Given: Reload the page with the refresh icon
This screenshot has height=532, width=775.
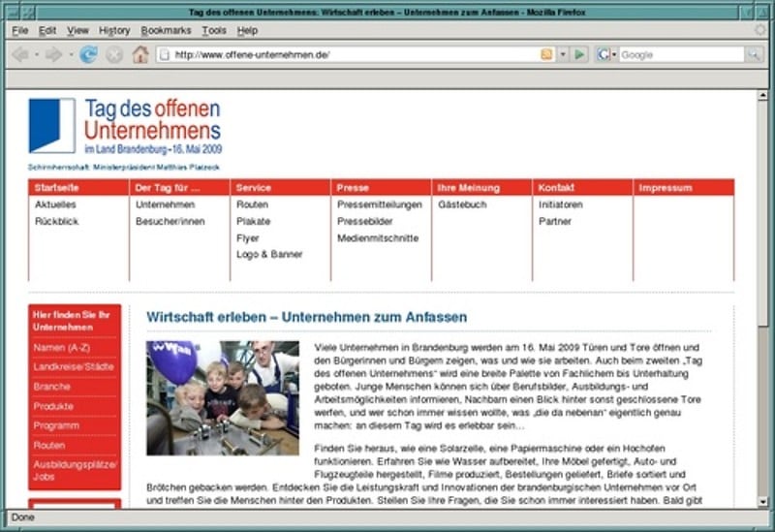Looking at the screenshot, I should (88, 54).
